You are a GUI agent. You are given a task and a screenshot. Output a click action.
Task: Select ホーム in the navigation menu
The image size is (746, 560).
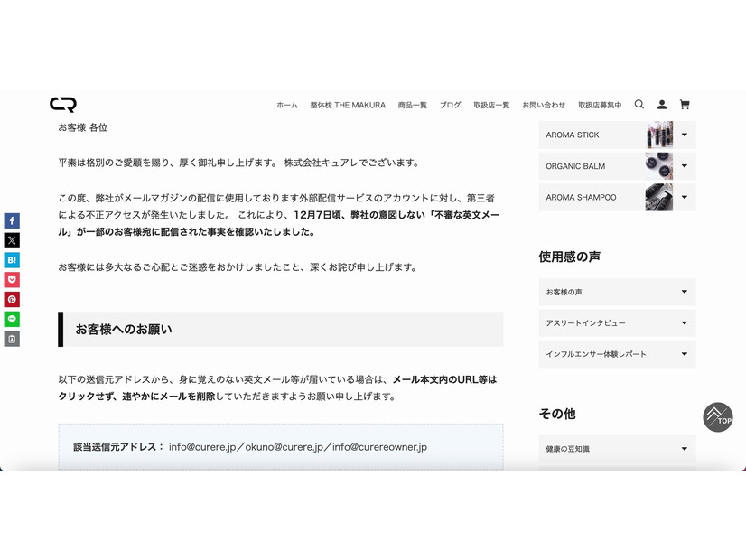point(286,105)
